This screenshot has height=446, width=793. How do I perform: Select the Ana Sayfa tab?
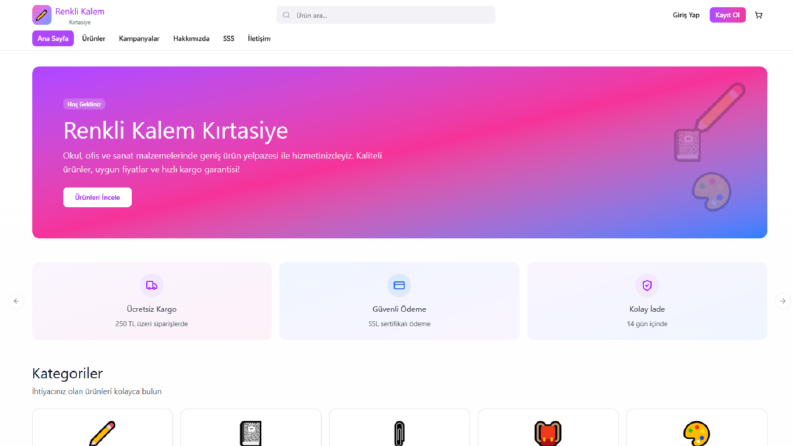(x=53, y=38)
